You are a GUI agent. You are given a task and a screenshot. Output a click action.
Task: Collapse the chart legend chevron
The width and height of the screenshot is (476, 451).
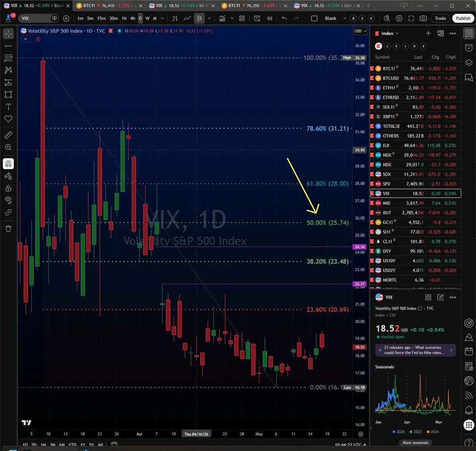point(25,39)
